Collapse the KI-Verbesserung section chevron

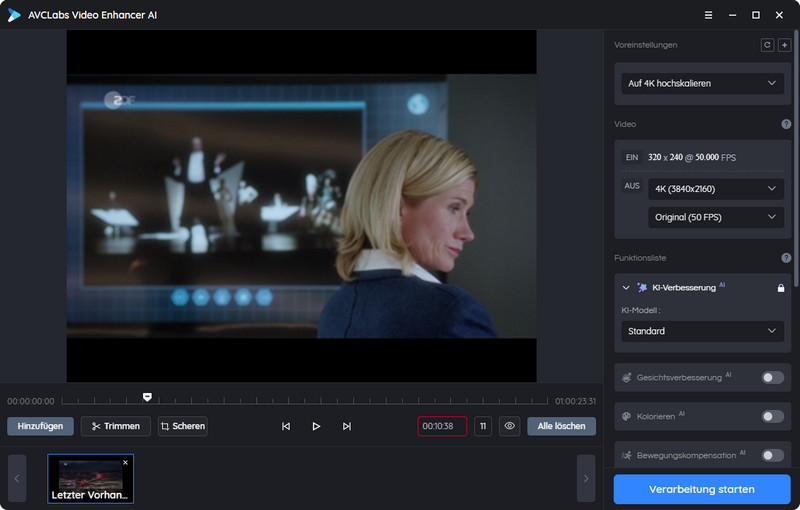click(x=626, y=288)
